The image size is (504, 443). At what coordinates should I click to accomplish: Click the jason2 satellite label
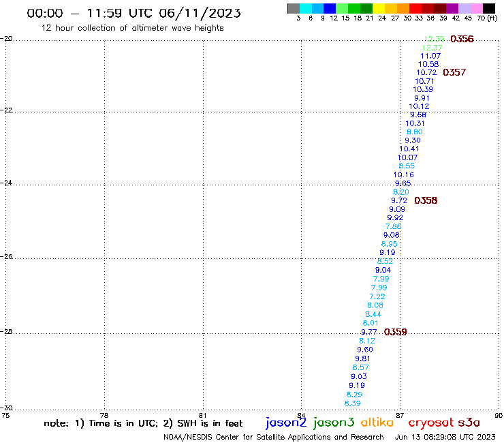click(286, 423)
